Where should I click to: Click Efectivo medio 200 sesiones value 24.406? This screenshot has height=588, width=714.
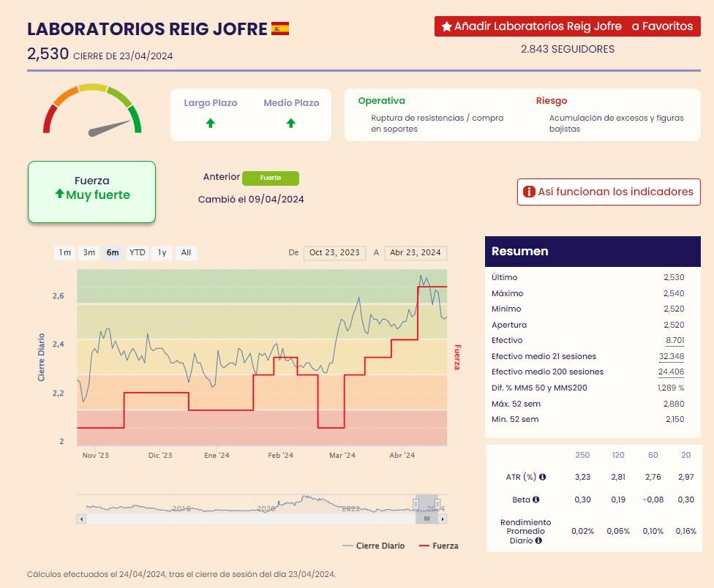click(x=671, y=372)
